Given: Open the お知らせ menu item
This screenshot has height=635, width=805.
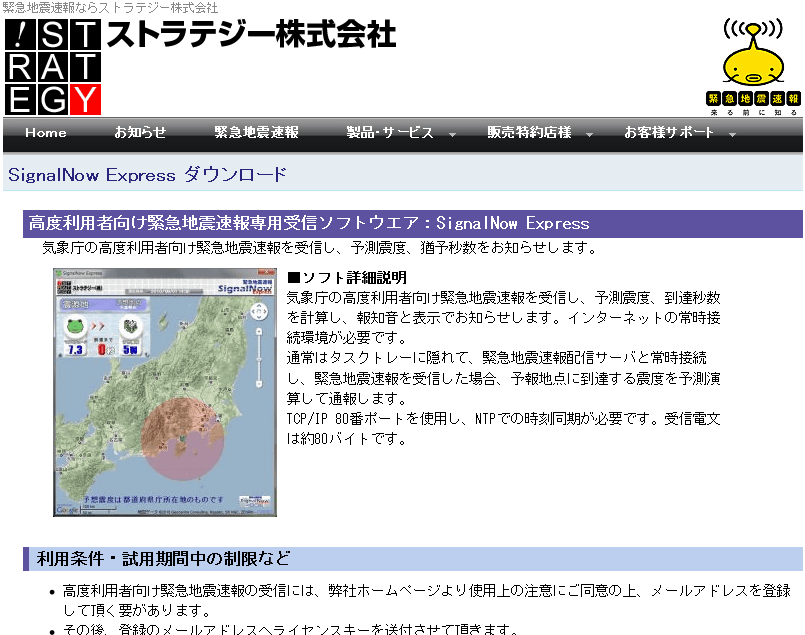Looking at the screenshot, I should tap(140, 132).
